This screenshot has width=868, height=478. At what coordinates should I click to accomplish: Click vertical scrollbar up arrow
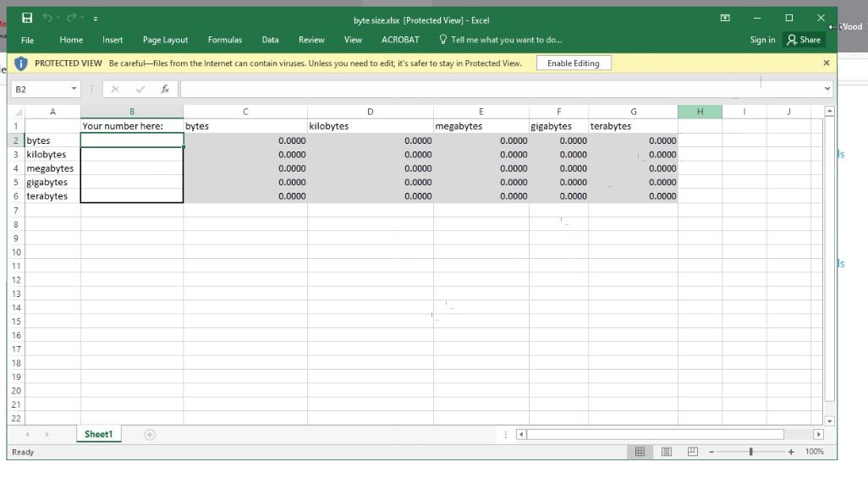point(829,112)
